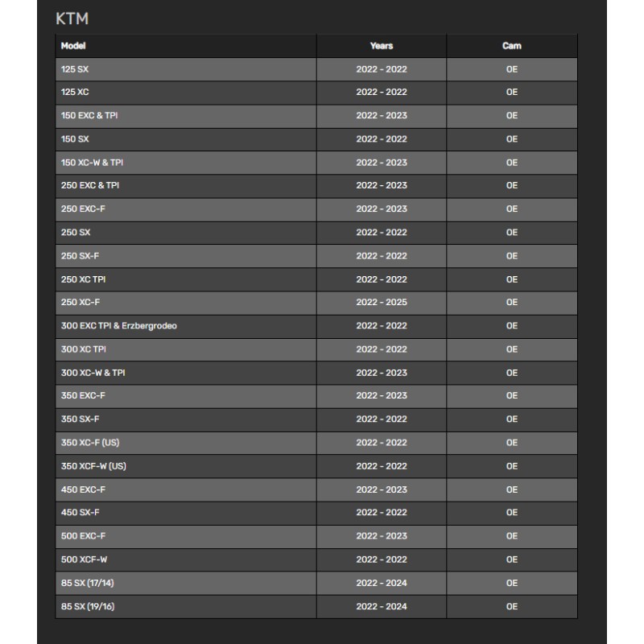Click the Model column header

click(x=73, y=46)
